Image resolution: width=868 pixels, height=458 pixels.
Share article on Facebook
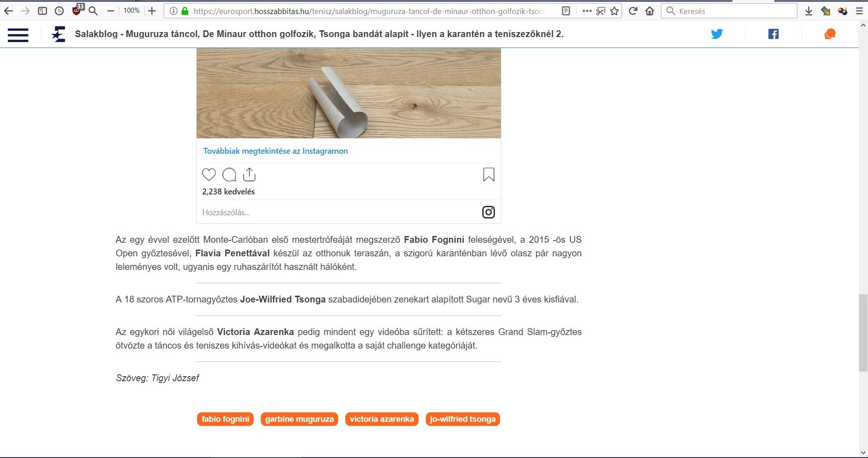pyautogui.click(x=774, y=34)
